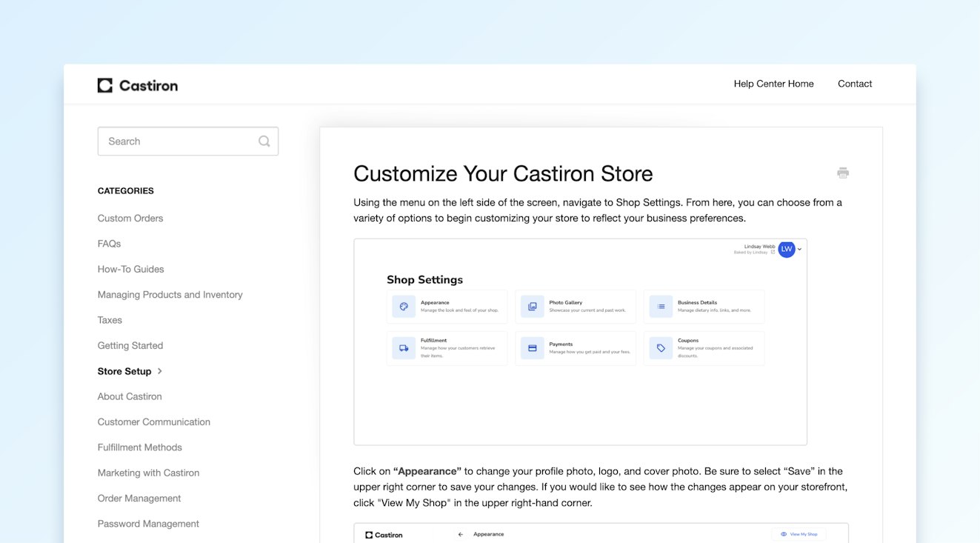The height and width of the screenshot is (543, 980).
Task: Open the Taxes category
Action: [110, 320]
